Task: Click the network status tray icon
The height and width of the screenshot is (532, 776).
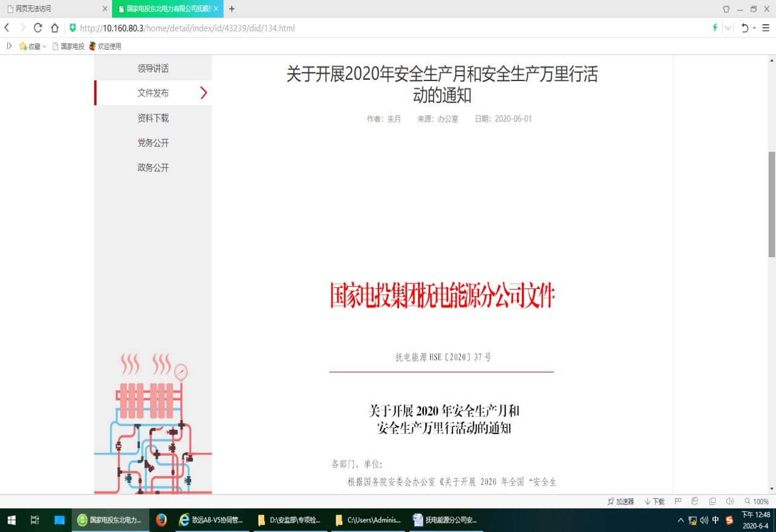Action: coord(693,520)
